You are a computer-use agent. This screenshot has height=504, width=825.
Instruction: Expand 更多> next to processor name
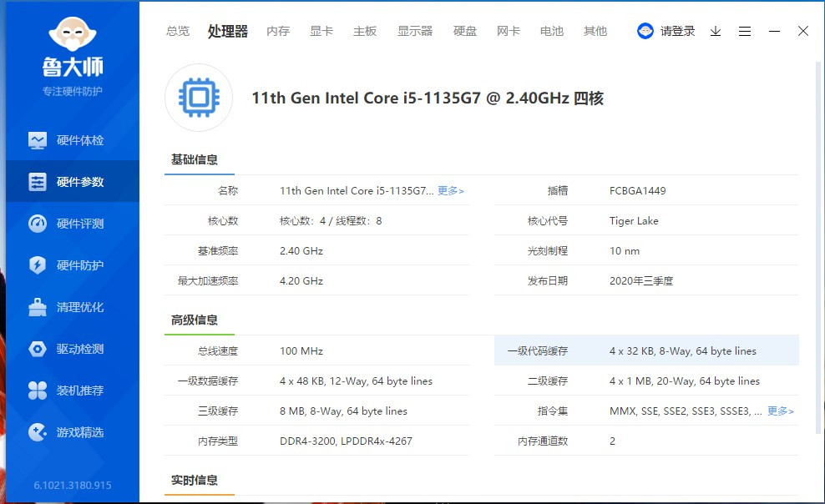[451, 191]
